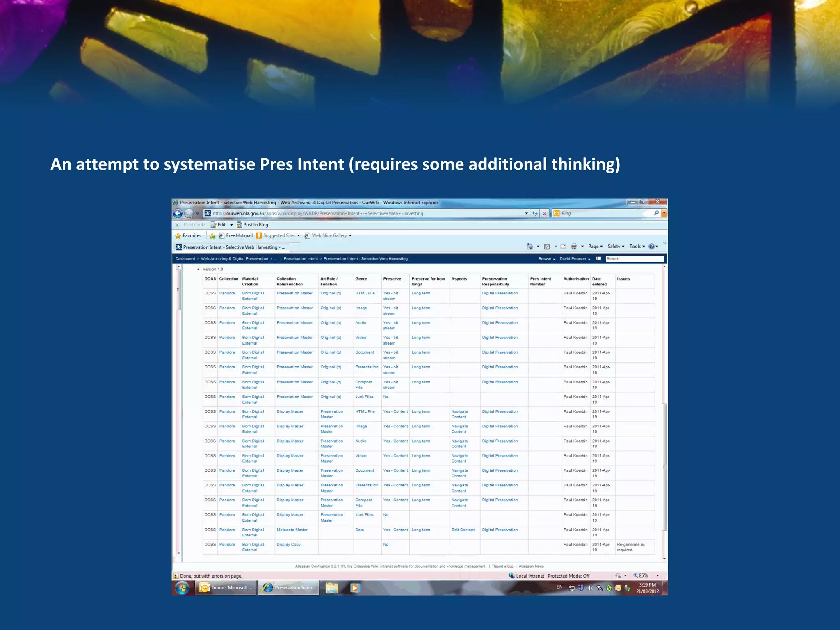Click the Dashboard breadcrumb link

(x=185, y=259)
